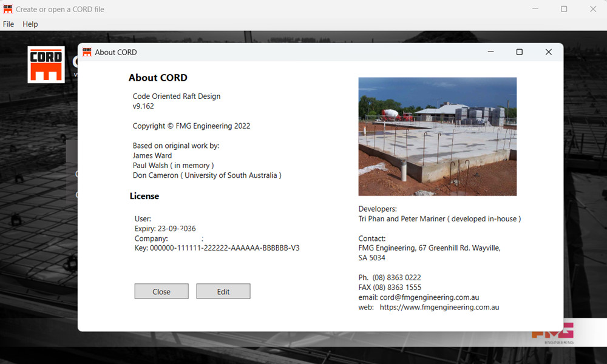The image size is (607, 364).
Task: Click the 'SA 5034' postcode line
Action: [x=371, y=258]
